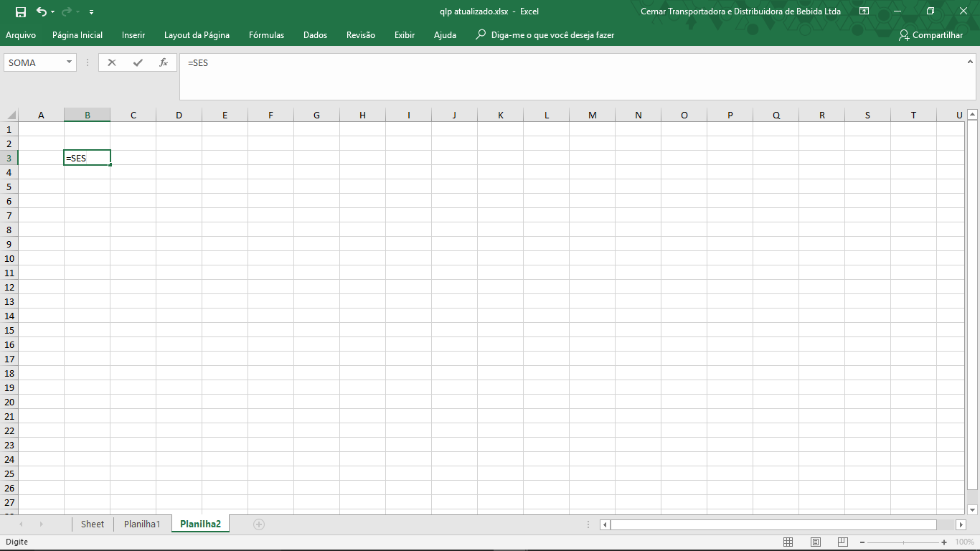Click the Redo arrow icon

(67, 11)
